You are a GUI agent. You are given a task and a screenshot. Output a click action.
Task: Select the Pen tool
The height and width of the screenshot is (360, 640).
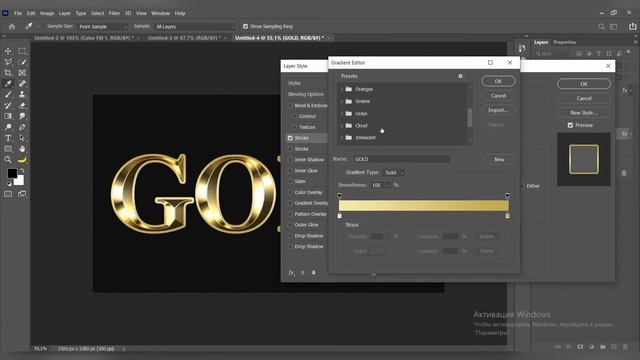pyautogui.click(x=22, y=127)
